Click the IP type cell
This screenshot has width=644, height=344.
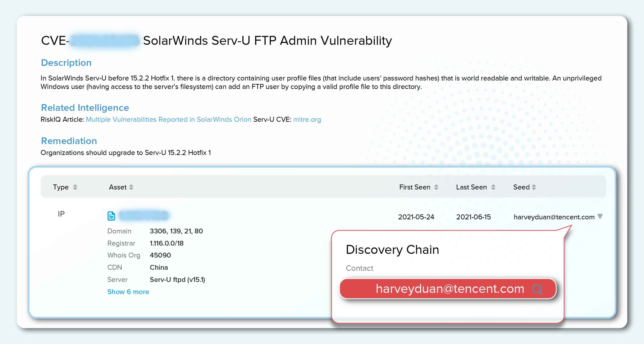click(61, 214)
